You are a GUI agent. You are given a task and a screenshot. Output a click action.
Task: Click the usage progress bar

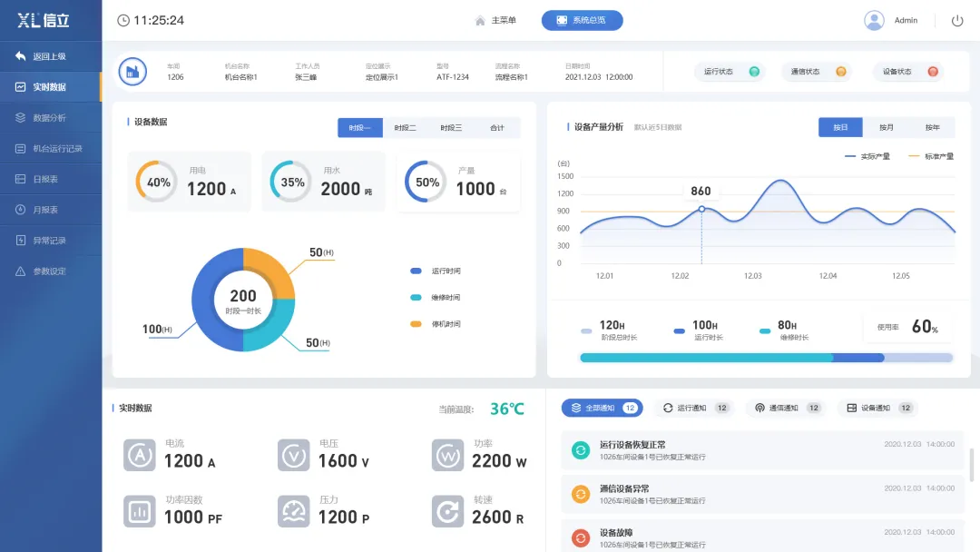[766, 358]
